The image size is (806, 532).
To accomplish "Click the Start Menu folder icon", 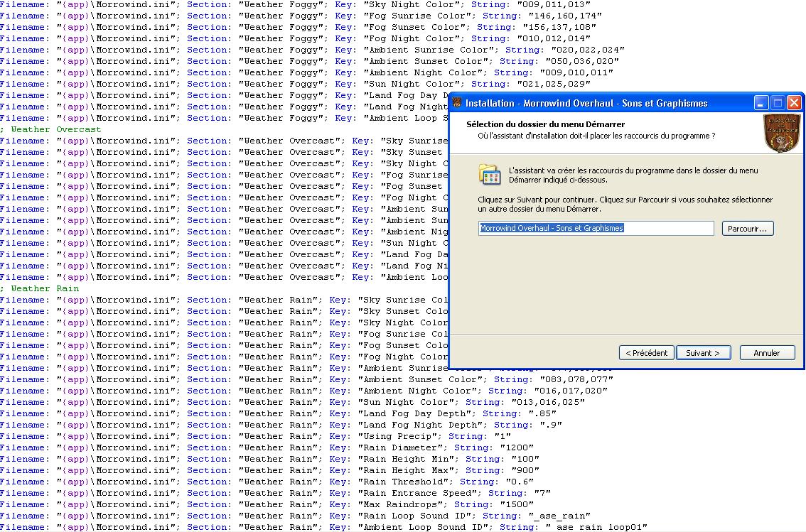I will 489,175.
